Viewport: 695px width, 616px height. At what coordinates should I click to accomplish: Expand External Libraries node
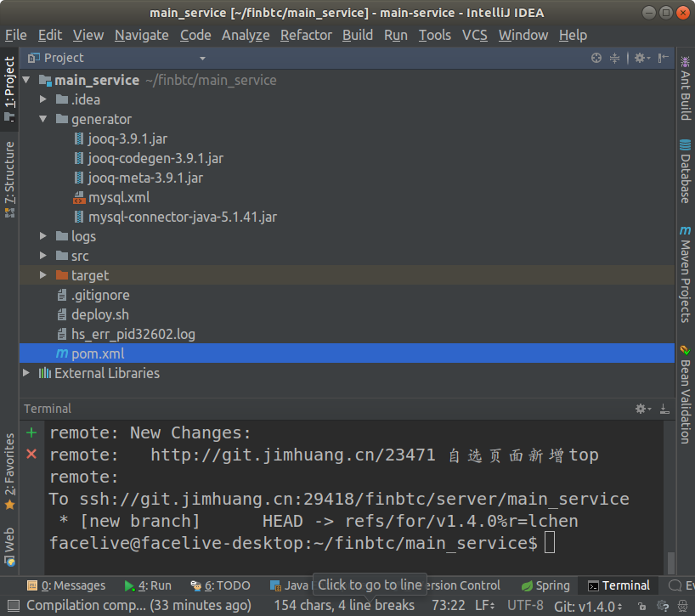[26, 373]
